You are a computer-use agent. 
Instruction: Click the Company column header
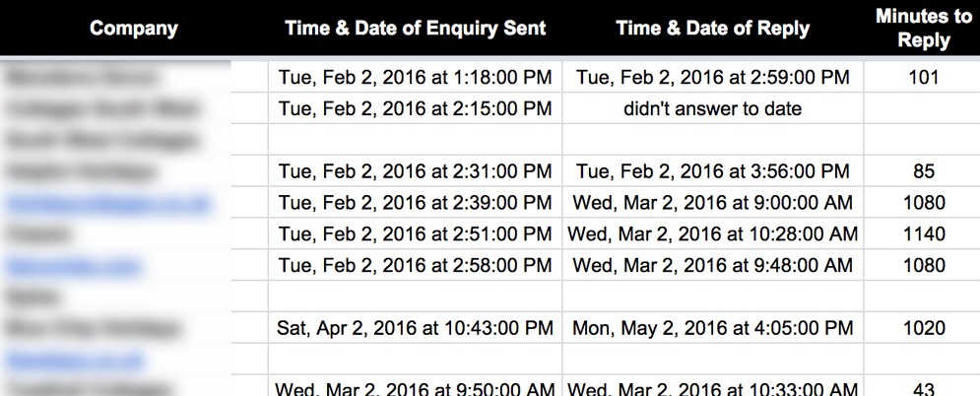click(134, 29)
